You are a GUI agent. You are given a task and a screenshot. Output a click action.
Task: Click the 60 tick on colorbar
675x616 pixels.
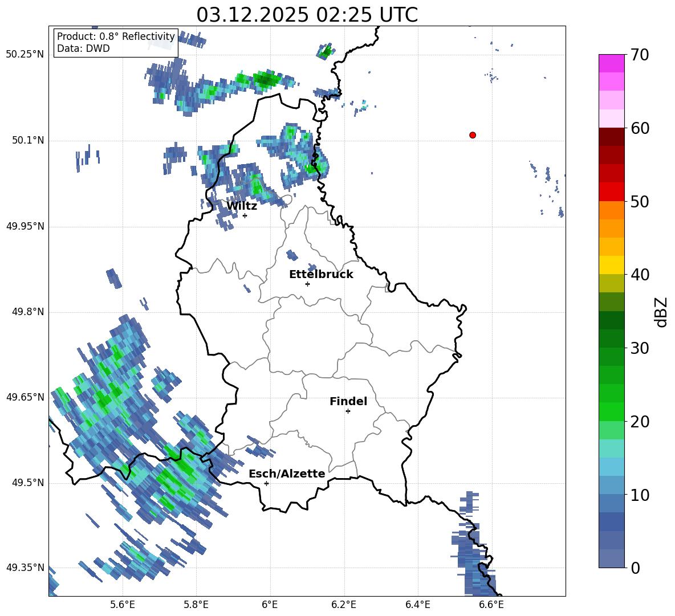tap(640, 128)
